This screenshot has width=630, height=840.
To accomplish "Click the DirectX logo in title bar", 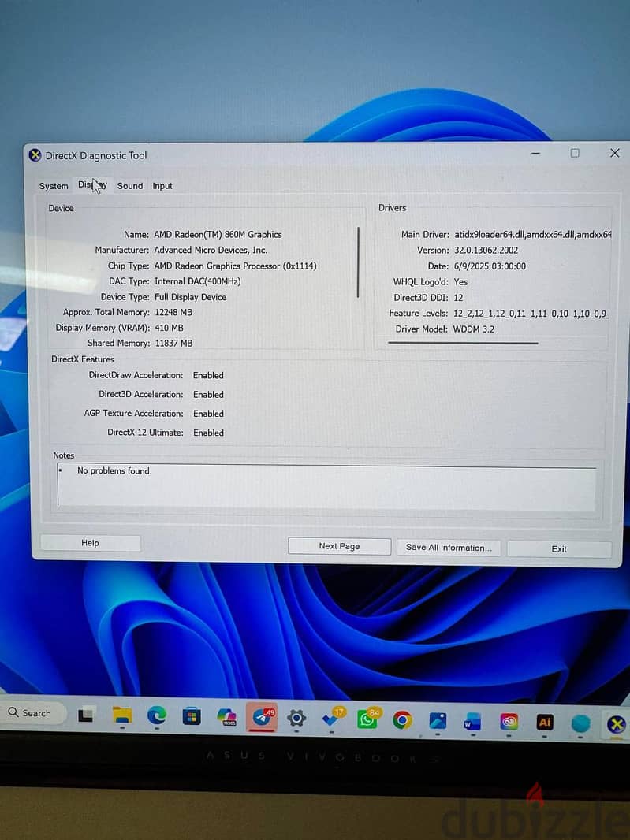I will pos(35,155).
